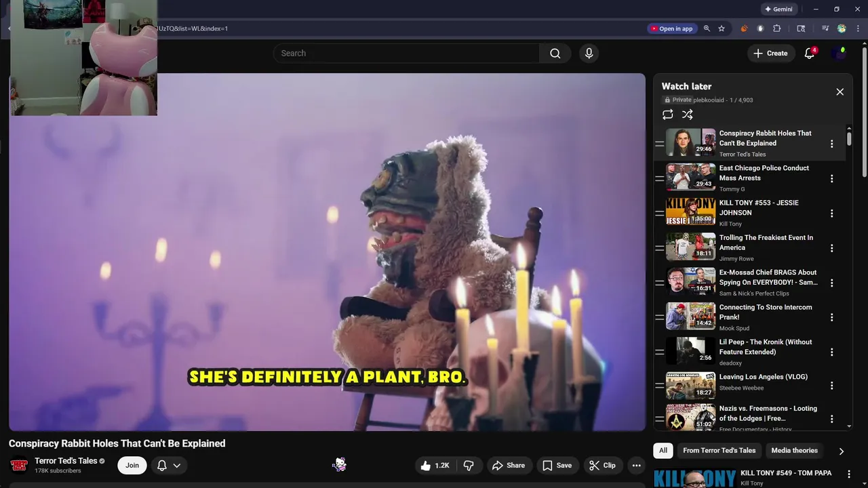Viewport: 868px width, 488px height.
Task: Open Nazis vs. Freemasons video title
Action: [x=768, y=413]
